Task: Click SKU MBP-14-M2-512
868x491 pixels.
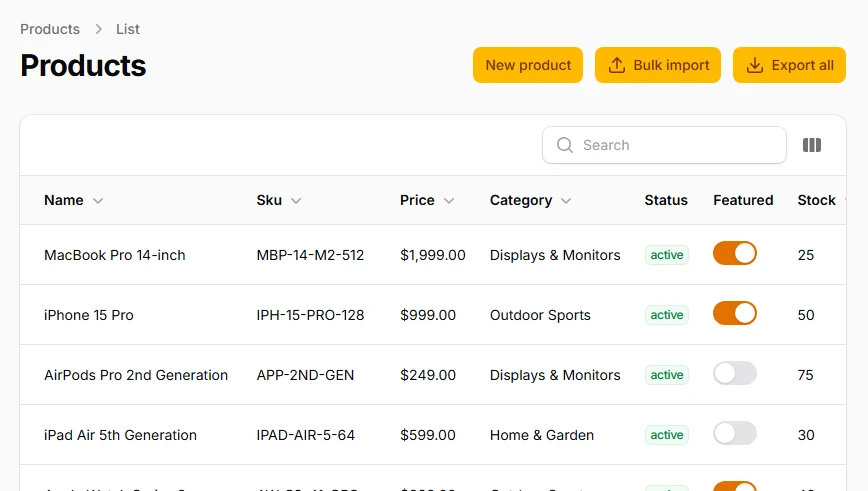Action: (x=310, y=255)
